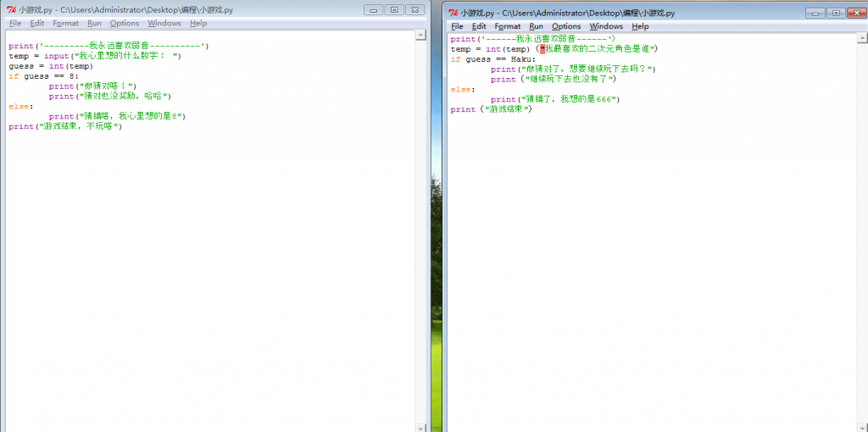This screenshot has width=868, height=432.
Task: Click first print line with dashes in left editor
Action: (108, 47)
